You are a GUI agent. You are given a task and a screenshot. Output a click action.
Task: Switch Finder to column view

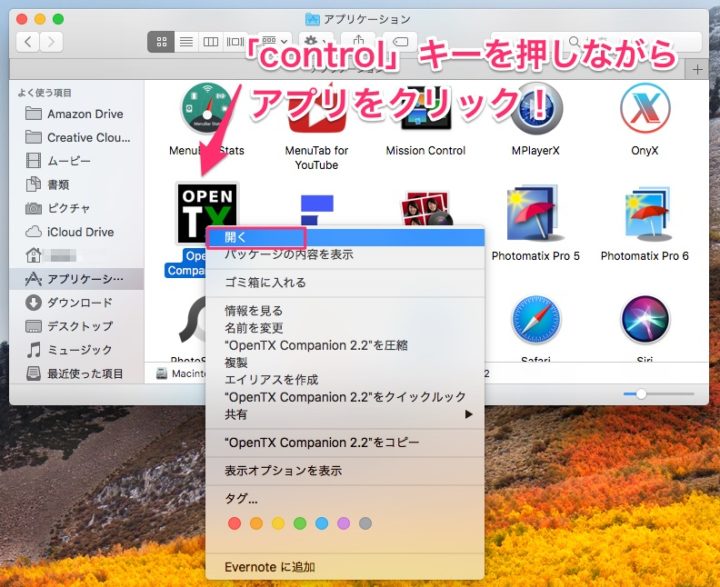[210, 42]
